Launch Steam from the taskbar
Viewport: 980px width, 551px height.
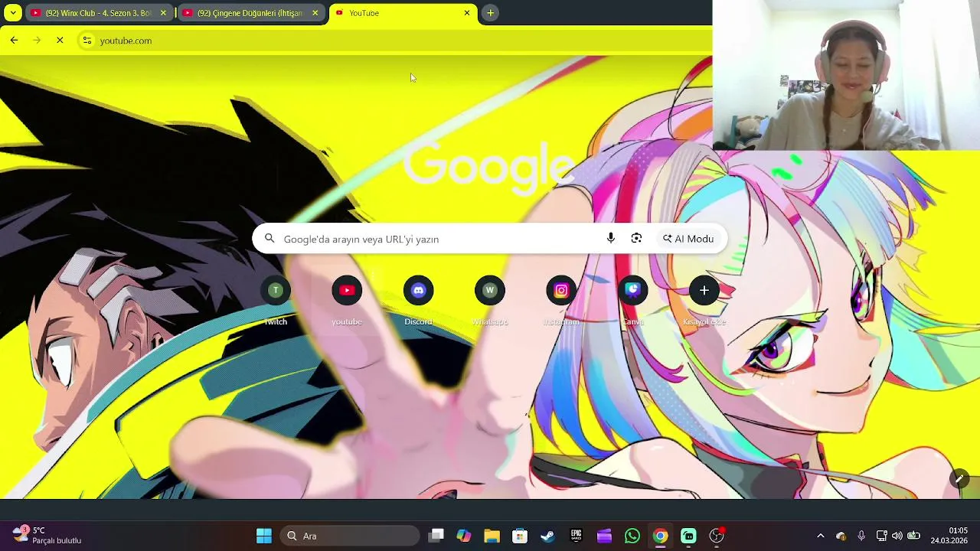[547, 536]
